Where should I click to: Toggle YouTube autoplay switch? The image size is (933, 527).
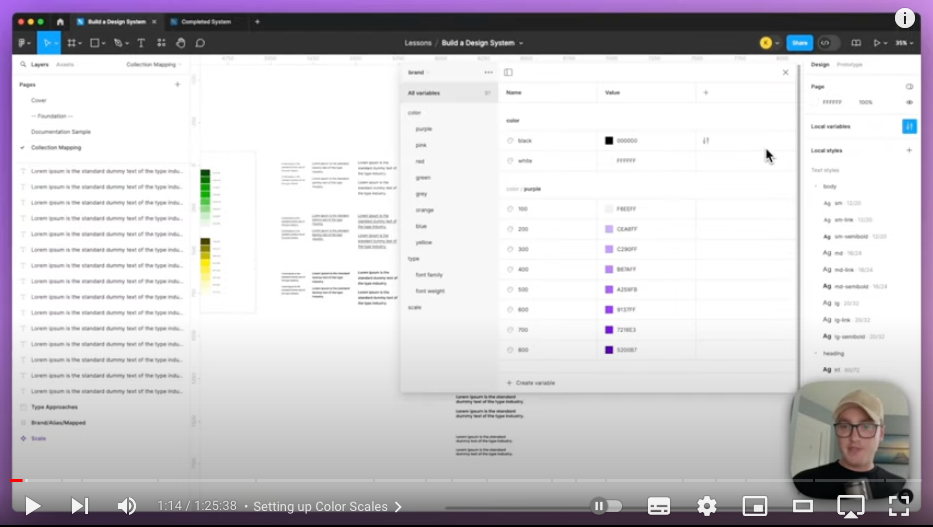pyautogui.click(x=606, y=506)
